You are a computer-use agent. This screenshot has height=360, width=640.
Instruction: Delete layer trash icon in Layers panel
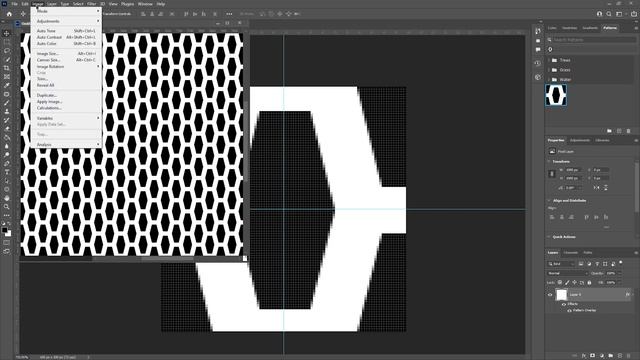pyautogui.click(x=629, y=356)
